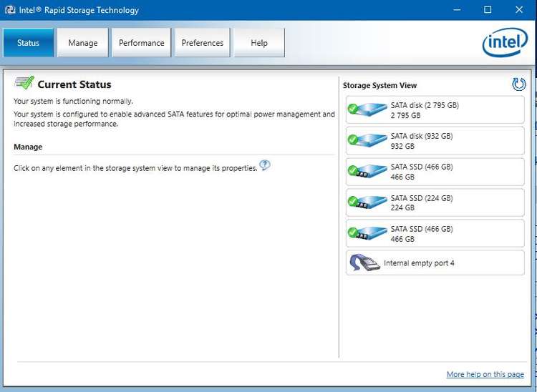The height and width of the screenshot is (392, 537).
Task: Minimize the Intel Rapid Storage window
Action: [457, 9]
